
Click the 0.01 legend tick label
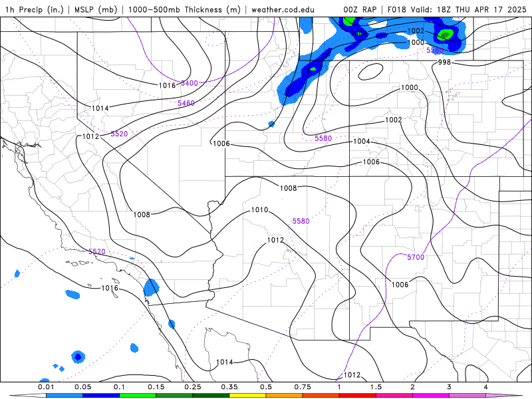[x=46, y=387]
